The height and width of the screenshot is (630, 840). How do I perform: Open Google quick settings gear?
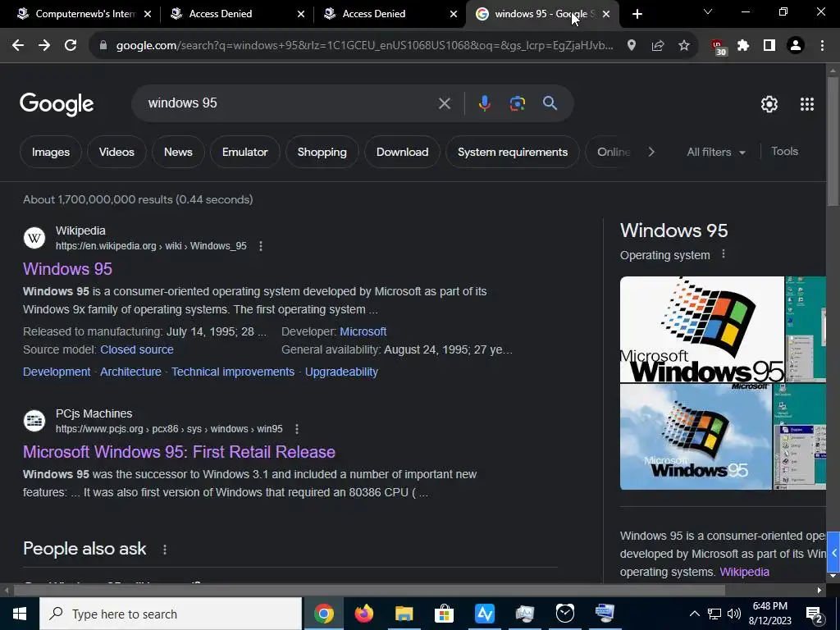[769, 104]
